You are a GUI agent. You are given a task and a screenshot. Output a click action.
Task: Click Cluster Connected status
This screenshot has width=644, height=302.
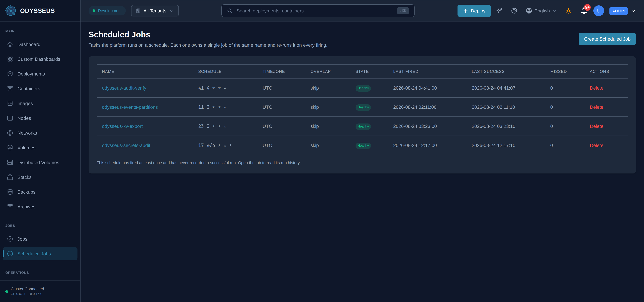[27, 289]
